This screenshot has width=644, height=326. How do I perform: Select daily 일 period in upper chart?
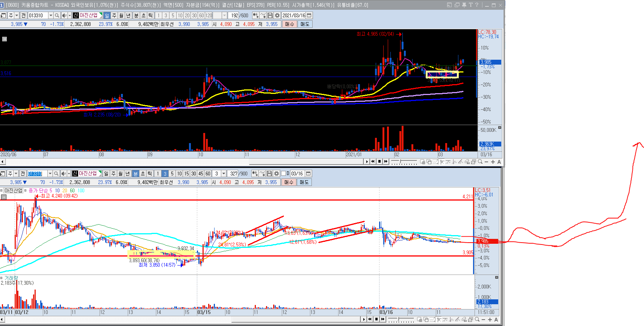(x=107, y=15)
